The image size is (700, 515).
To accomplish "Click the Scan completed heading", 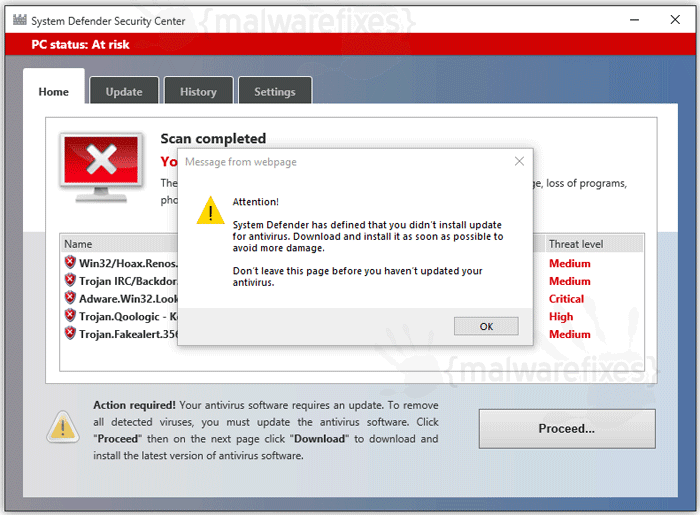I will pos(213,139).
